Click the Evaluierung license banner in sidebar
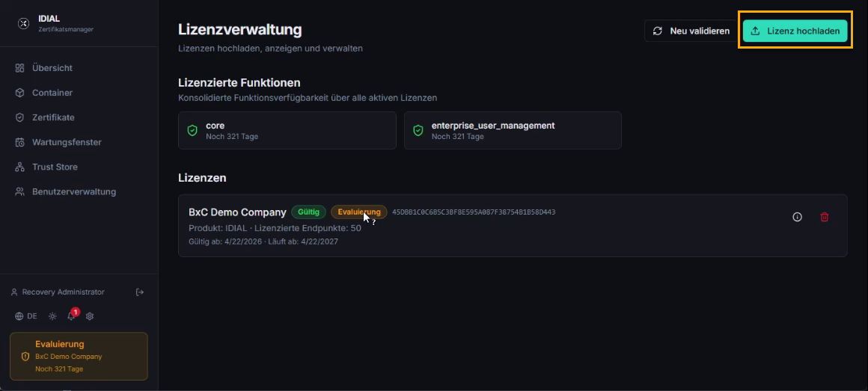Screen dimensions: 868x391 [79, 356]
